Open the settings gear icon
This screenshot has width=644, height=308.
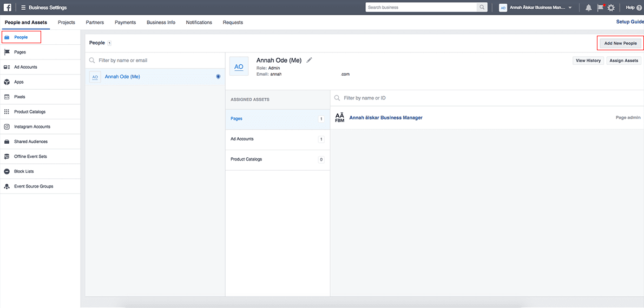(611, 8)
